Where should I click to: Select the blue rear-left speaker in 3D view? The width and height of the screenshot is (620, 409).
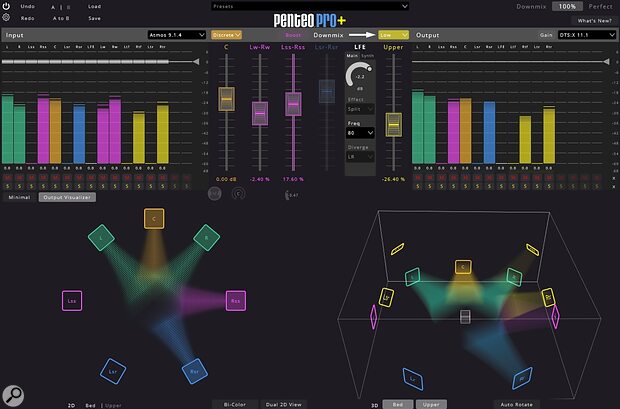point(413,379)
